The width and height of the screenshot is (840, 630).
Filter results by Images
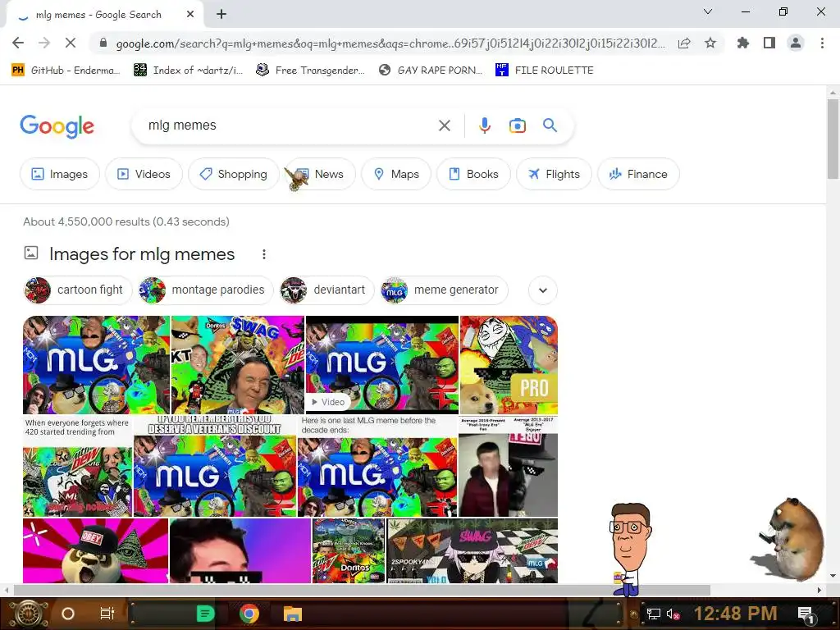coord(59,174)
